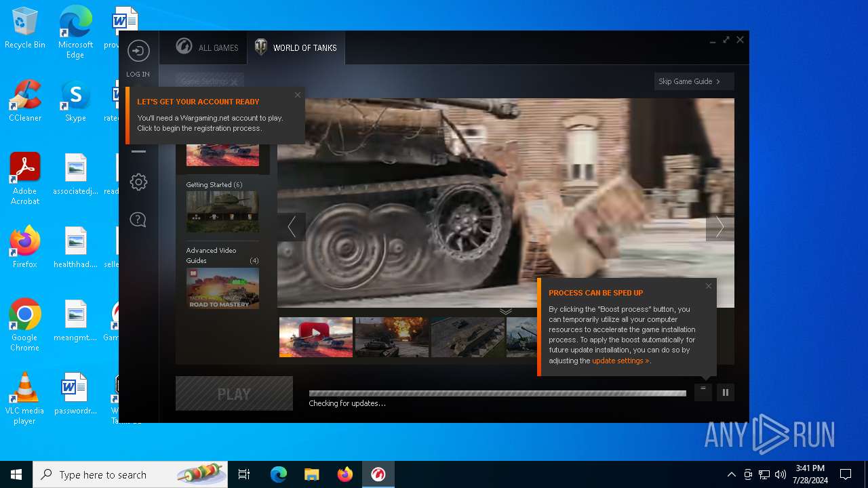Close the Process Can Be Sped Up popup
Image resolution: width=868 pixels, height=488 pixels.
[709, 286]
